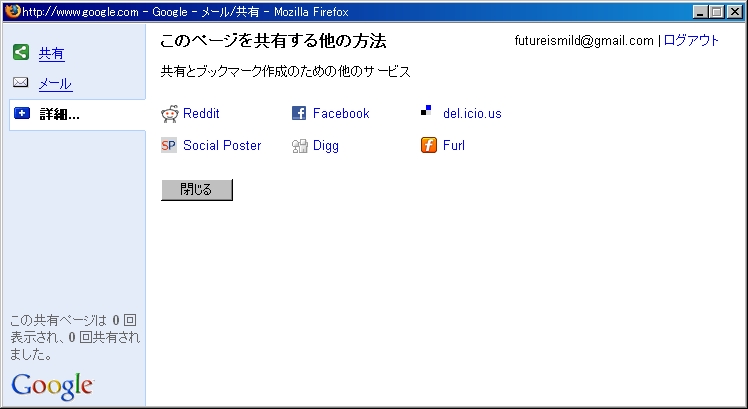Viewport: 748px width, 409px height.
Task: Click the subtitle 共有とブックマーク作成のための他のサービス
Action: (x=285, y=72)
